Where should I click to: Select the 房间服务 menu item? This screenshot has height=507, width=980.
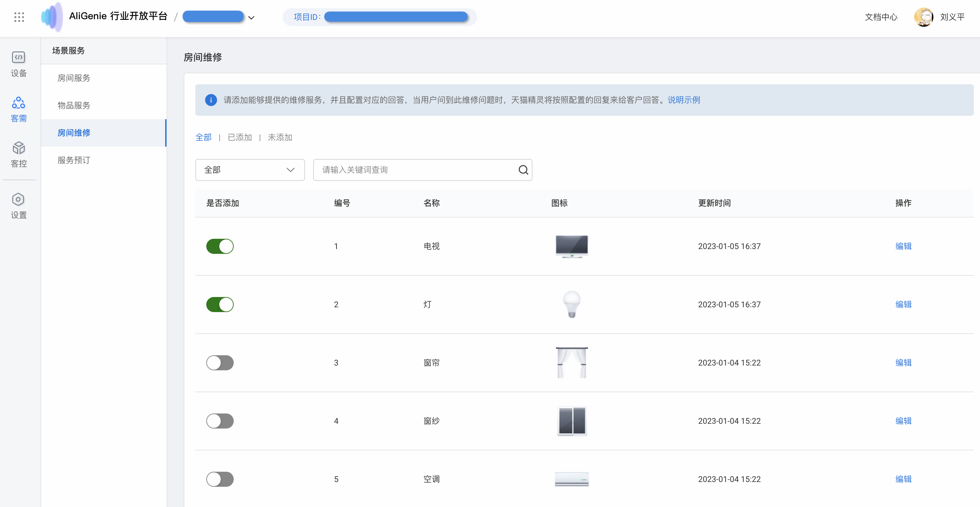pyautogui.click(x=104, y=78)
